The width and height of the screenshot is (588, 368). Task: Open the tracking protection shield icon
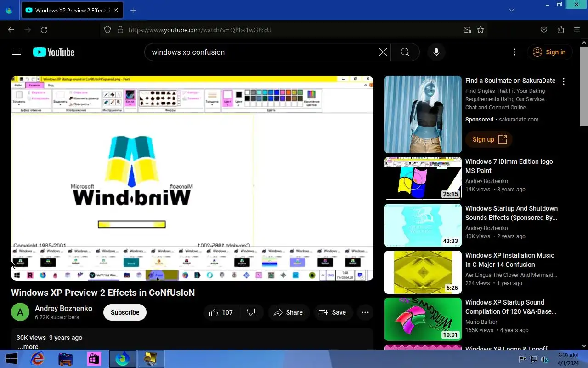point(107,29)
